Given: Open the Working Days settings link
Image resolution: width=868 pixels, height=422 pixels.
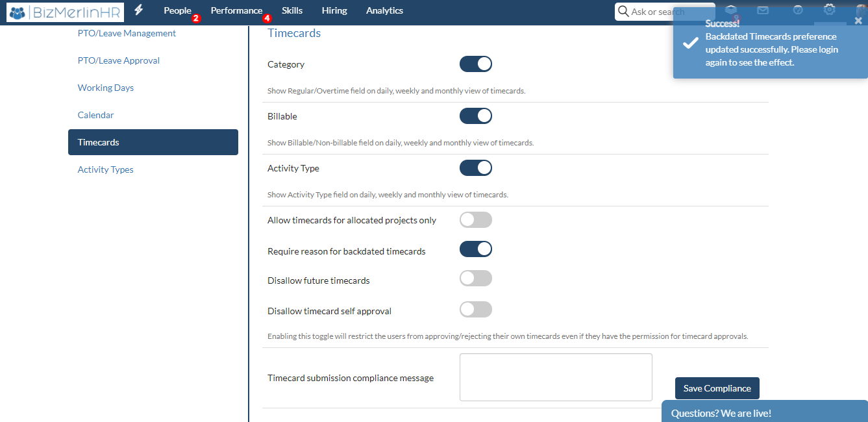Looking at the screenshot, I should [x=106, y=87].
